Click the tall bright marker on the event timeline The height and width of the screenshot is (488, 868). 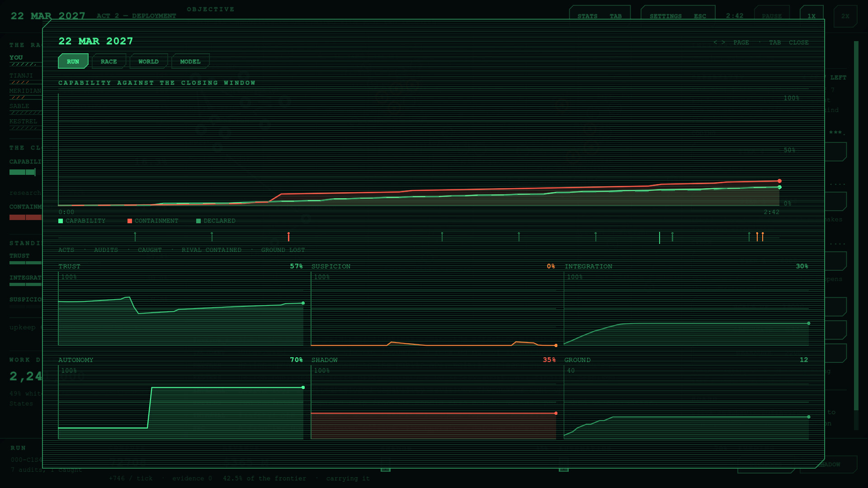[x=660, y=238]
